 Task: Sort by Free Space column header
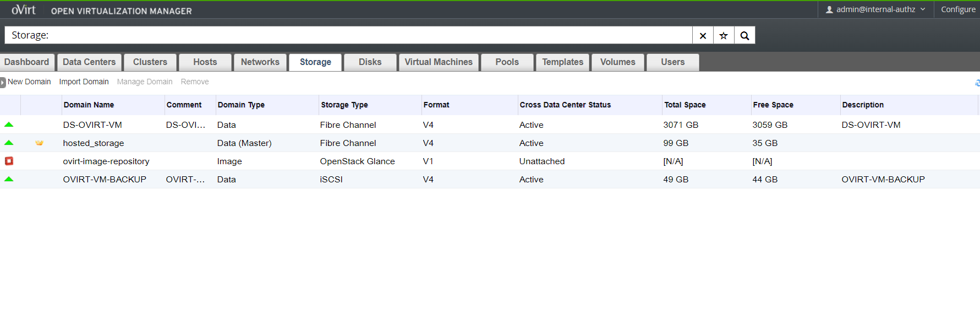773,105
